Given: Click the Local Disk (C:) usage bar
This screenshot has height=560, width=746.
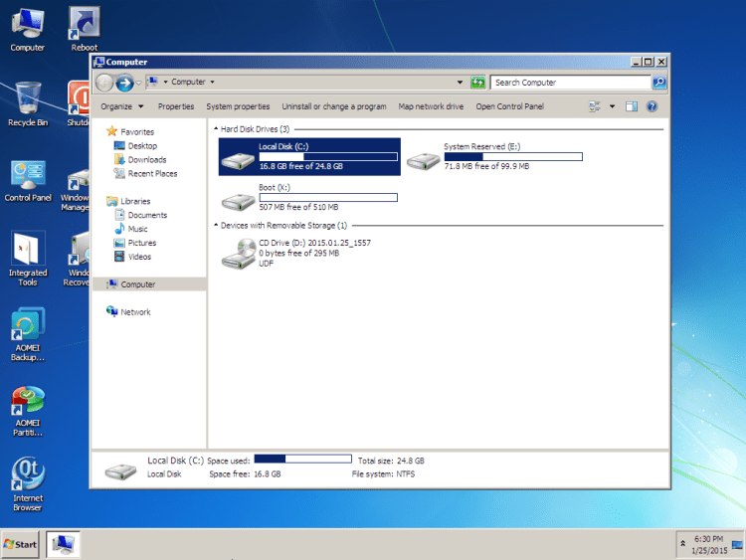Looking at the screenshot, I should (x=328, y=156).
